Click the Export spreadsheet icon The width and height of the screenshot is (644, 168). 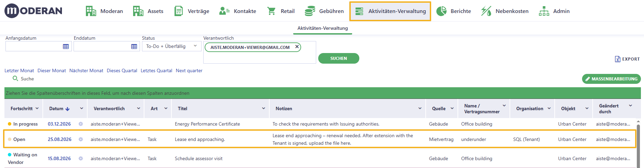pyautogui.click(x=617, y=59)
